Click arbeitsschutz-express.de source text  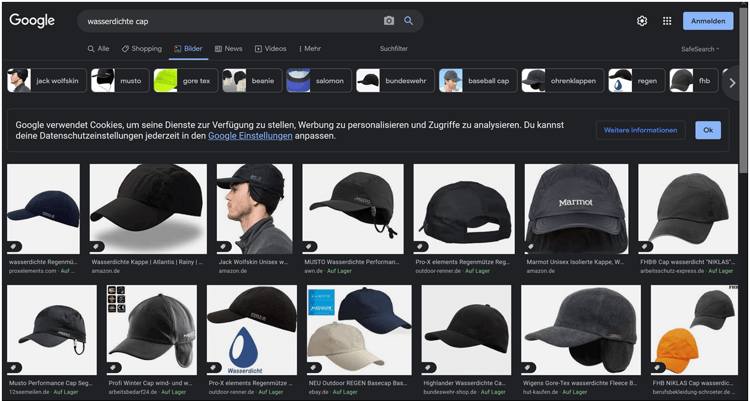point(672,271)
